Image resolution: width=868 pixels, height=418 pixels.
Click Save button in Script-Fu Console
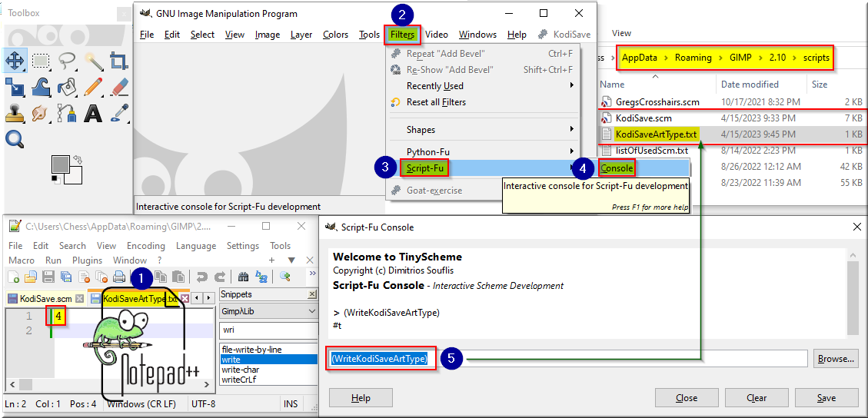[x=826, y=398]
